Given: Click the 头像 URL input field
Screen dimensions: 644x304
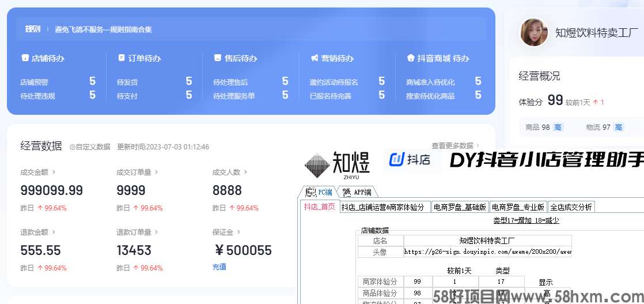Looking at the screenshot, I should (x=487, y=252).
